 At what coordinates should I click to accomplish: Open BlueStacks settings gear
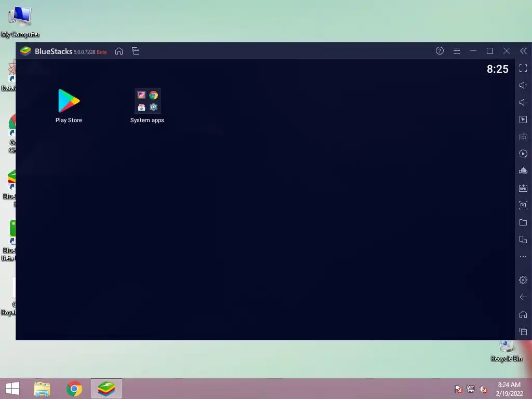(x=523, y=280)
